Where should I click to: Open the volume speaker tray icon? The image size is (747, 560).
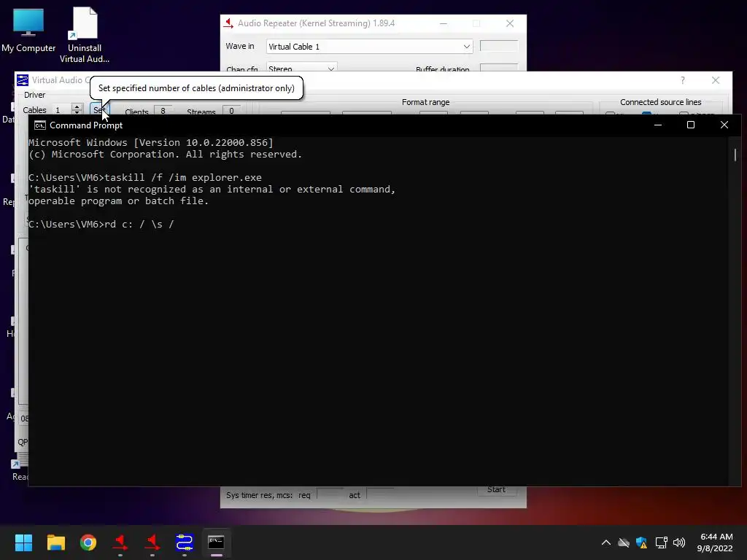tap(679, 542)
